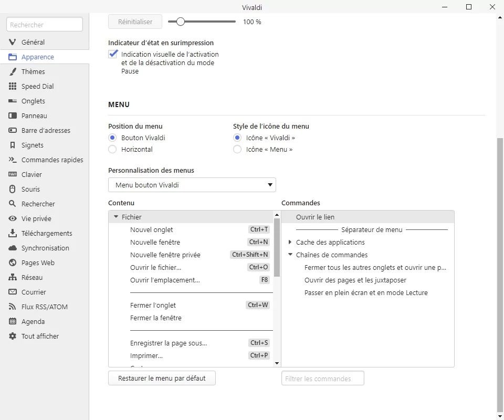Focus the sidebar Rechercher search field

pyautogui.click(x=44, y=25)
